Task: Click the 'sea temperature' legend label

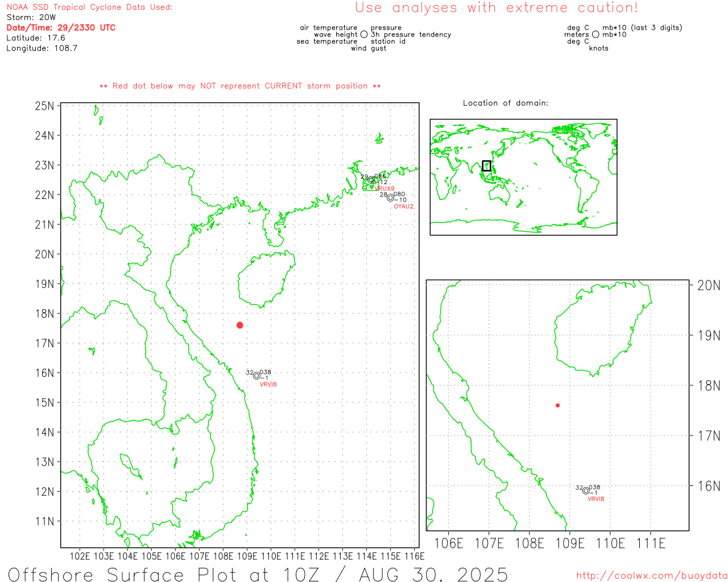Action: [327, 41]
